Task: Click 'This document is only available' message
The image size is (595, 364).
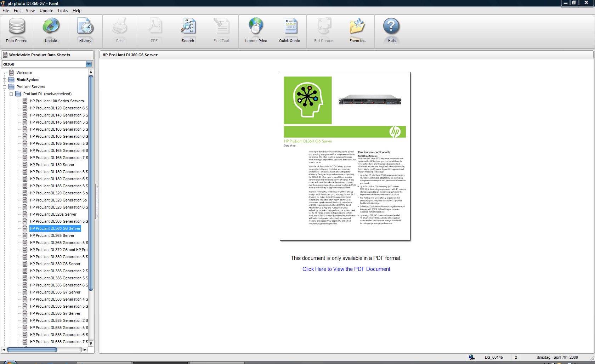Action: point(346,258)
